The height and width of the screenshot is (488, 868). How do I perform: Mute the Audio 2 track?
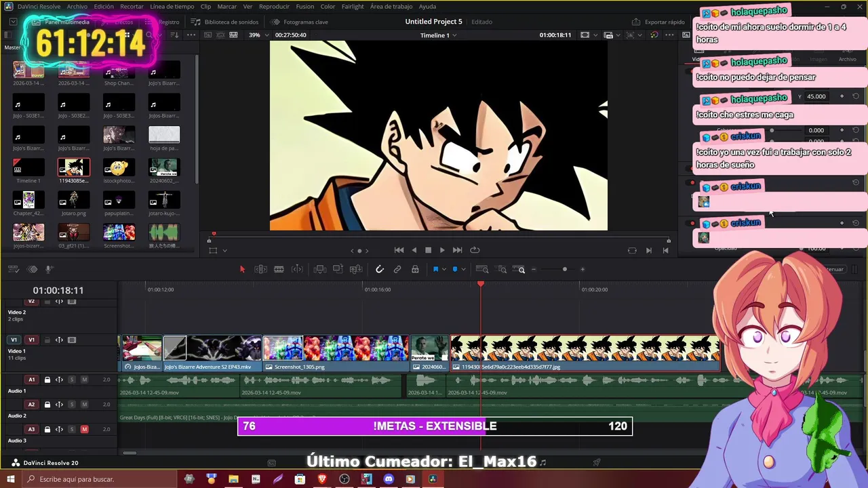(x=84, y=405)
